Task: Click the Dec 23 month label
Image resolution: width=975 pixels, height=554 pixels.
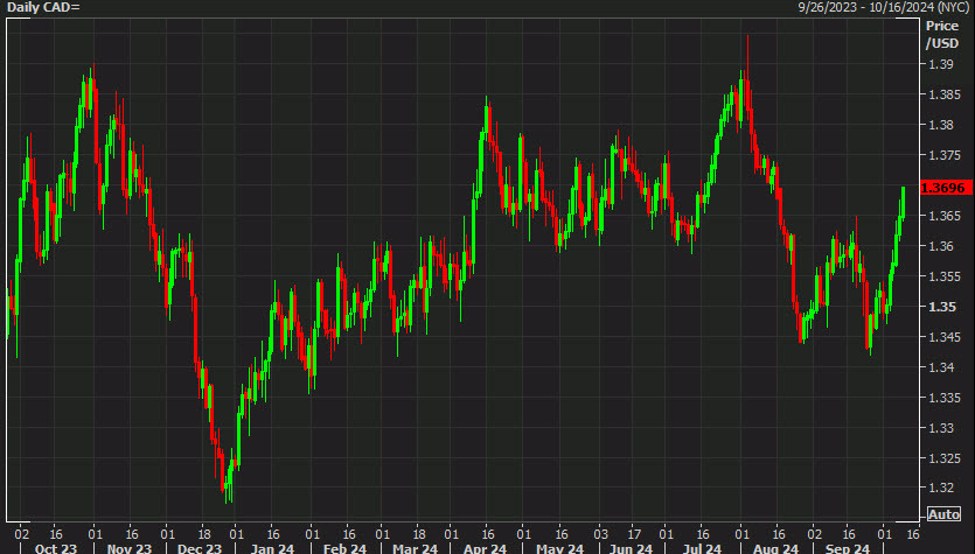Action: (x=200, y=548)
